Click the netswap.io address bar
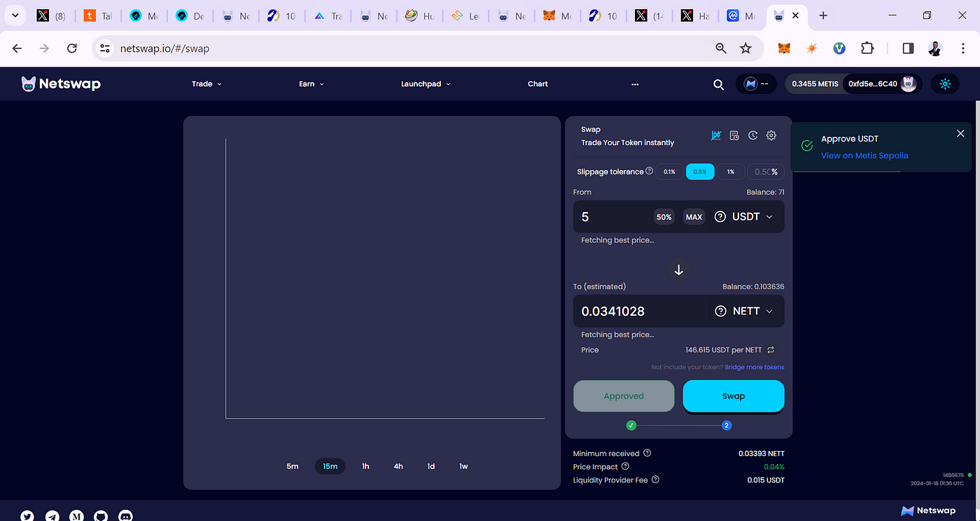The height and width of the screenshot is (521, 980). [x=413, y=48]
